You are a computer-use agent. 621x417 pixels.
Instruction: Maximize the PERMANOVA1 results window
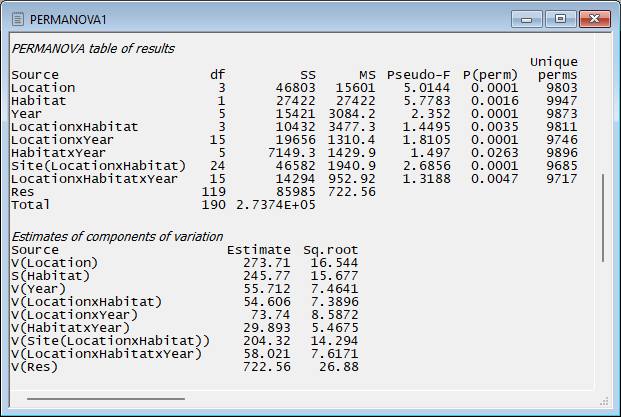(x=559, y=18)
